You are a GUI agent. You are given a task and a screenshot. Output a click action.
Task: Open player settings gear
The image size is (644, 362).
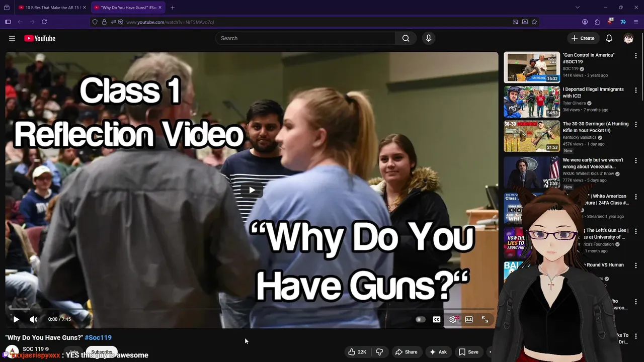(453, 319)
